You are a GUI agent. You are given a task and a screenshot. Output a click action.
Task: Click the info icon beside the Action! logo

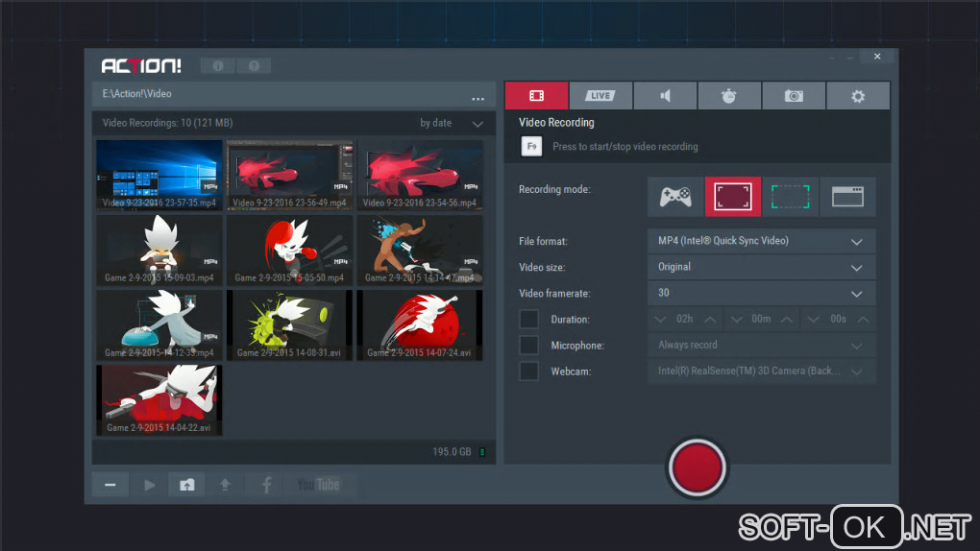217,65
